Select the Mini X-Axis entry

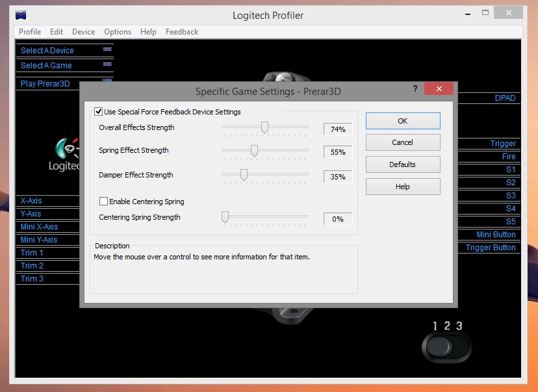click(x=39, y=227)
